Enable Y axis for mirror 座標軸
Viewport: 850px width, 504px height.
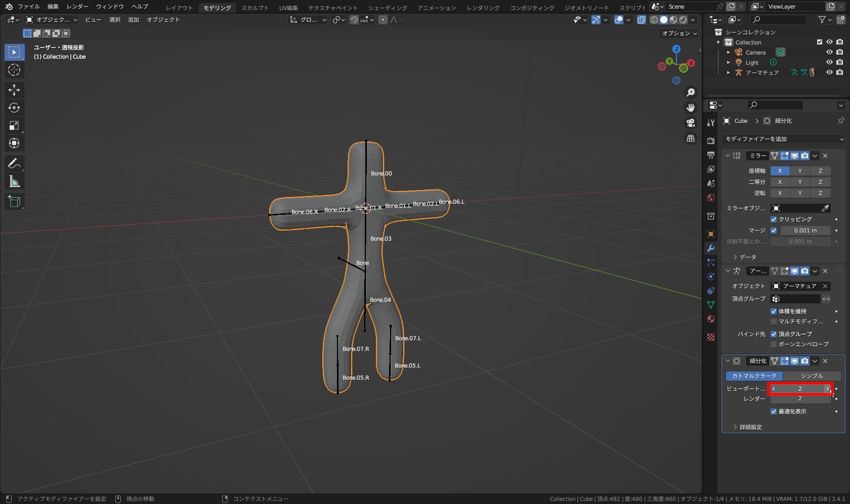pyautogui.click(x=800, y=171)
